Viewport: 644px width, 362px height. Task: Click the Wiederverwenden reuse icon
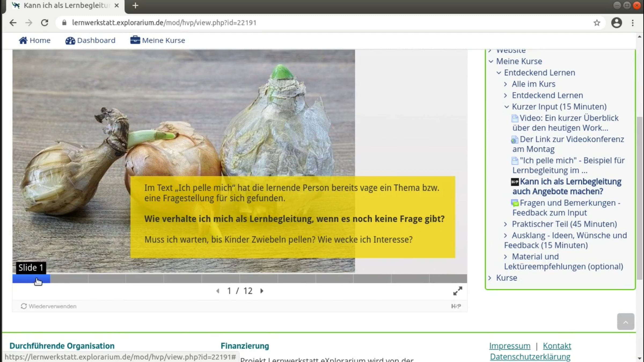coord(24,306)
